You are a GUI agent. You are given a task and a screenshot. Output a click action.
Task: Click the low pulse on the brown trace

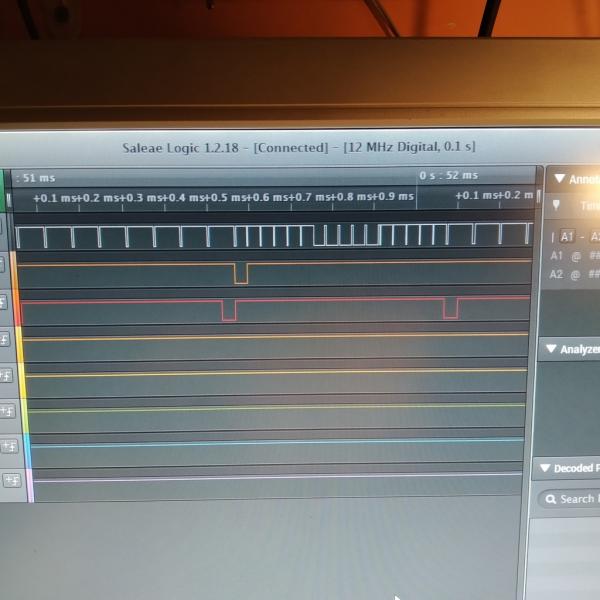[x=240, y=274]
